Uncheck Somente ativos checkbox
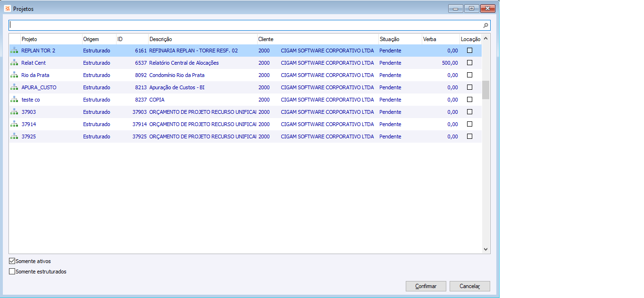This screenshot has height=298, width=644. click(x=12, y=261)
